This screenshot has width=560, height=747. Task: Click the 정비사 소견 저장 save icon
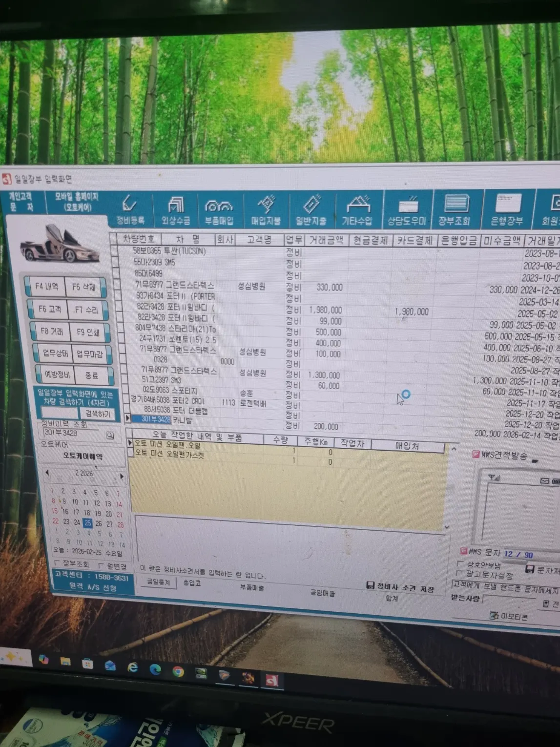click(x=370, y=585)
